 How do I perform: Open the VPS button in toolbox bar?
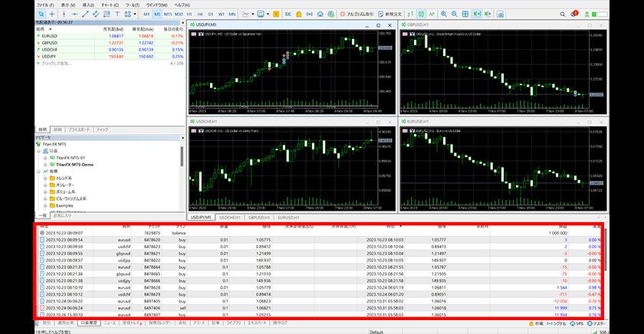577,323
